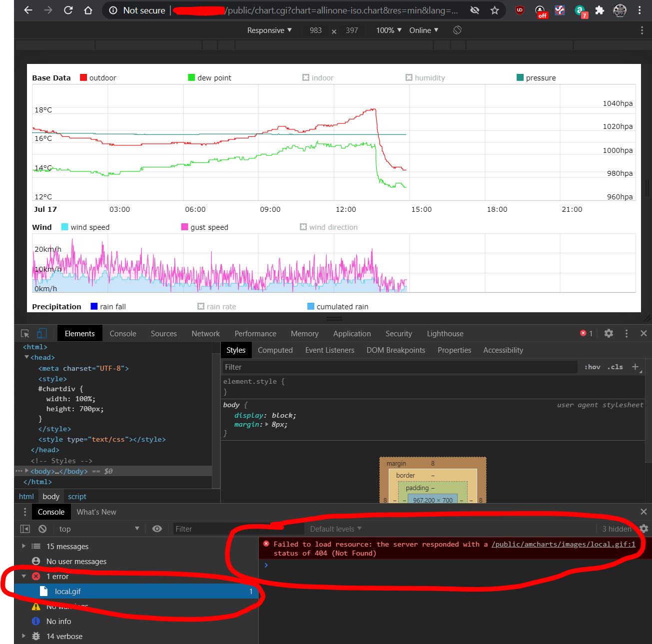Image resolution: width=652 pixels, height=644 pixels.
Task: Toggle the indoor series in legend
Action: point(318,77)
